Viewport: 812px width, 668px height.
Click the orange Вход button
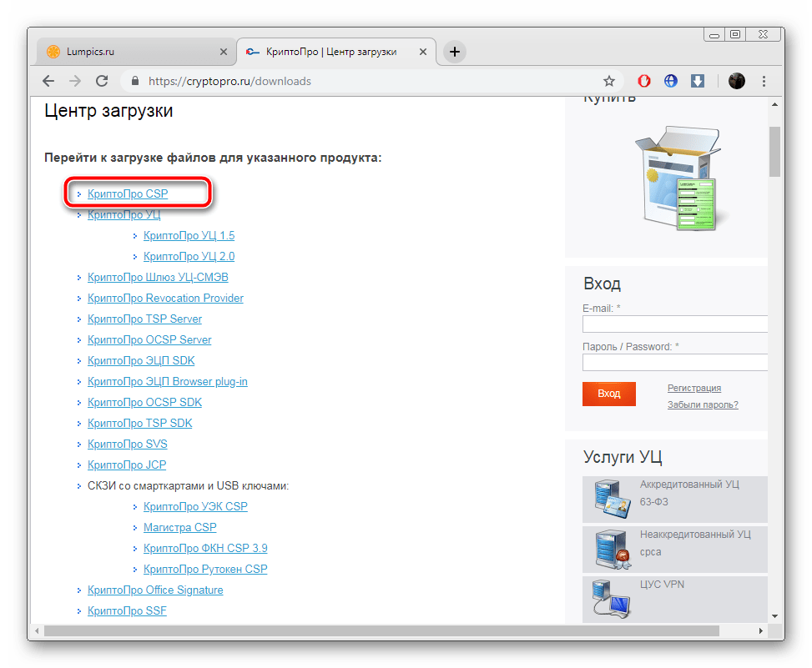click(608, 394)
